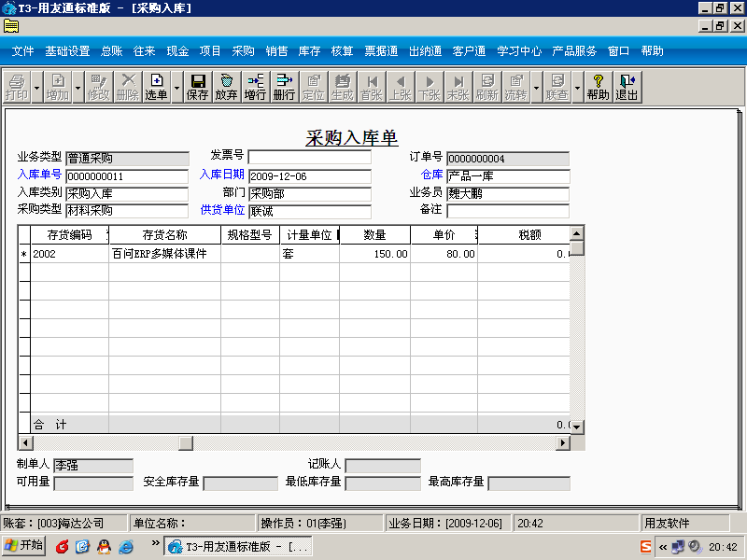Image resolution: width=747 pixels, height=560 pixels.
Task: Open 帮助 help toolbar icon
Action: tap(598, 87)
